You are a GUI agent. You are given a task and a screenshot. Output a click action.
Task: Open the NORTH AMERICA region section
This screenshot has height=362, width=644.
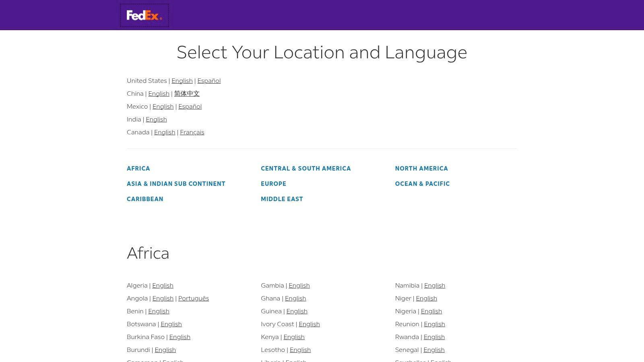(421, 168)
